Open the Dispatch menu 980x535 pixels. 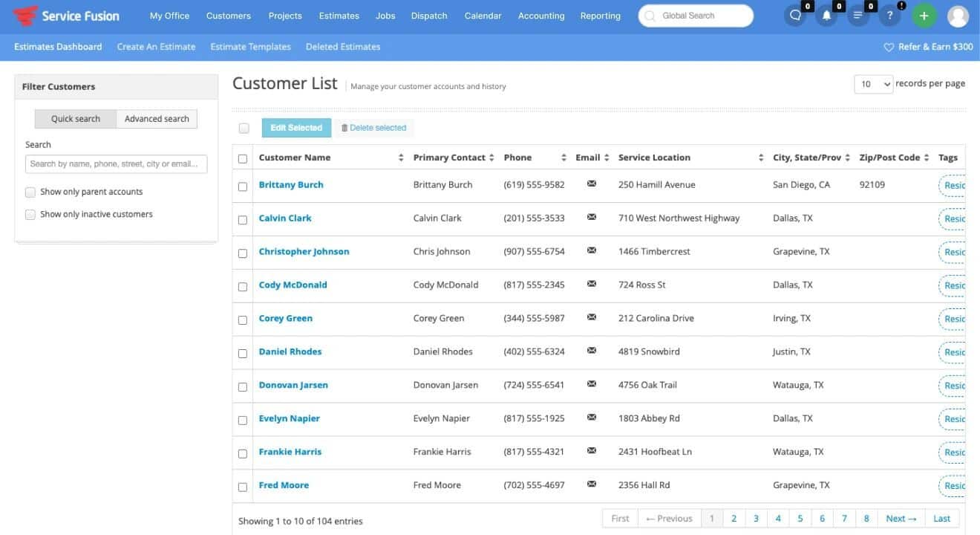(x=428, y=15)
